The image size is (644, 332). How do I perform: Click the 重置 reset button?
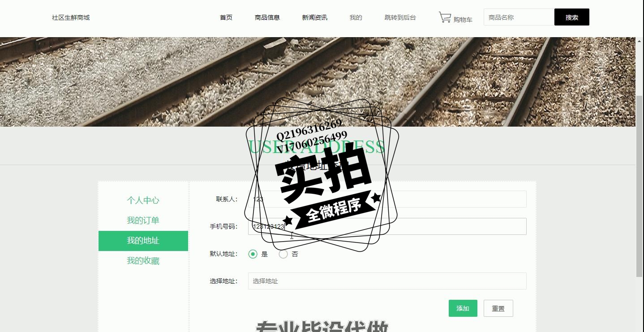pyautogui.click(x=498, y=308)
